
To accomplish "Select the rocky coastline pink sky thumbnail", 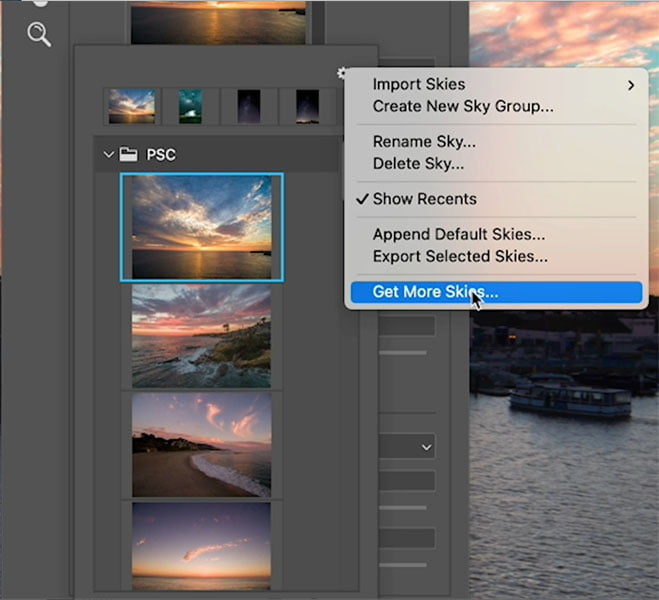I will point(202,336).
